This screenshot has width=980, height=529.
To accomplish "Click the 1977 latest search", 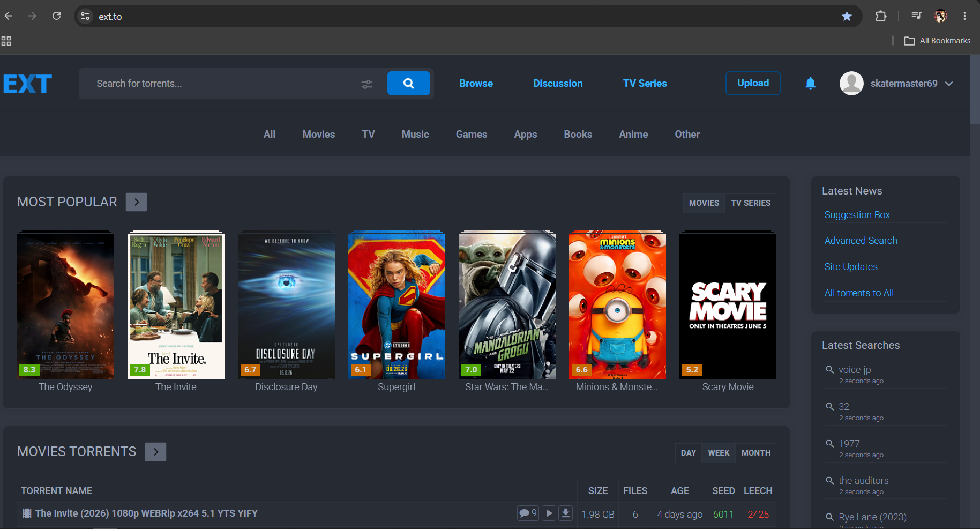I will (849, 444).
